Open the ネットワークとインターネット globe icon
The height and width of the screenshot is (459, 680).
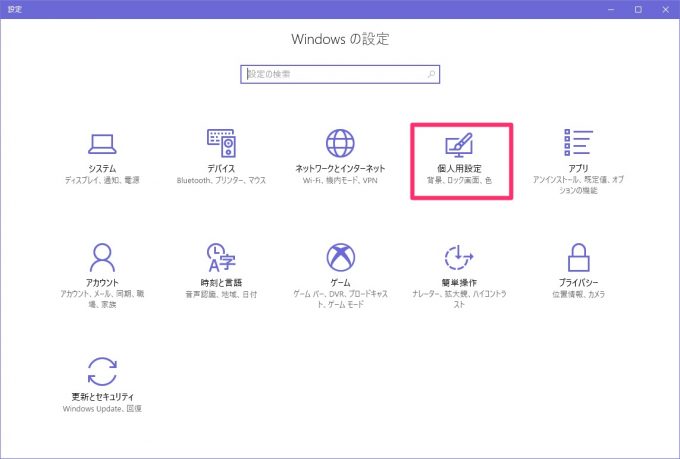click(x=340, y=143)
